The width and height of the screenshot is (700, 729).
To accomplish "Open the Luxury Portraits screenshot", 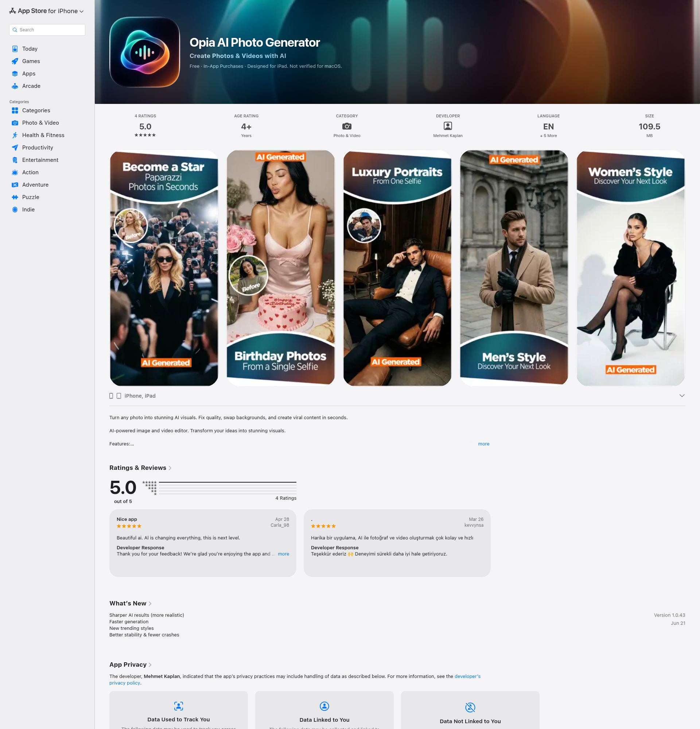I will pos(397,268).
